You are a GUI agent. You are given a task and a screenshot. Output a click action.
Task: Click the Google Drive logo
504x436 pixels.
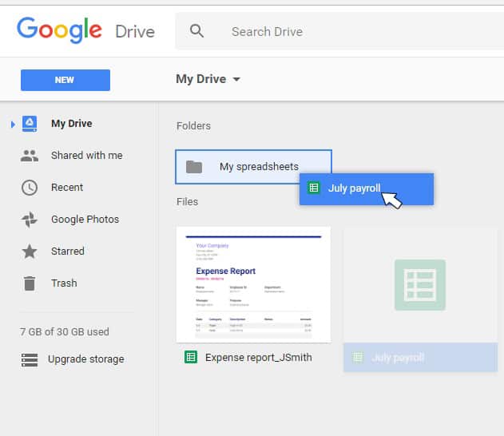85,32
